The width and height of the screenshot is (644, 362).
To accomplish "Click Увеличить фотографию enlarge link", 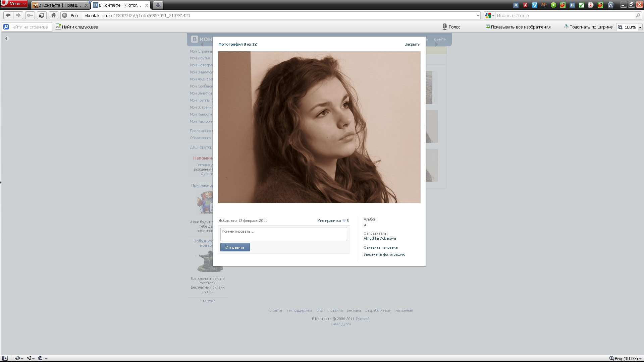I will [x=384, y=254].
